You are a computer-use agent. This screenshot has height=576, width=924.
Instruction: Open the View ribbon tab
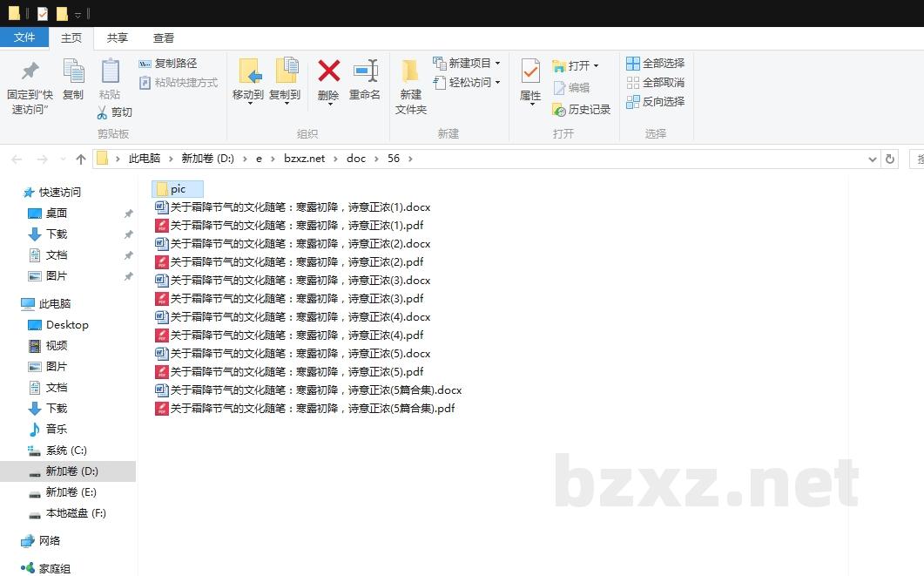(164, 37)
